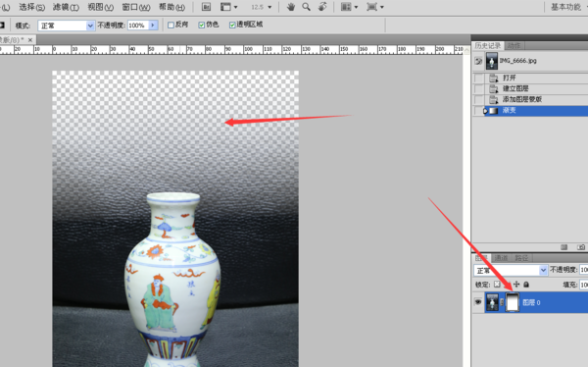Set history brush source box for 添加图层蒙版
Viewport: 588px width, 367px height.
(x=478, y=99)
